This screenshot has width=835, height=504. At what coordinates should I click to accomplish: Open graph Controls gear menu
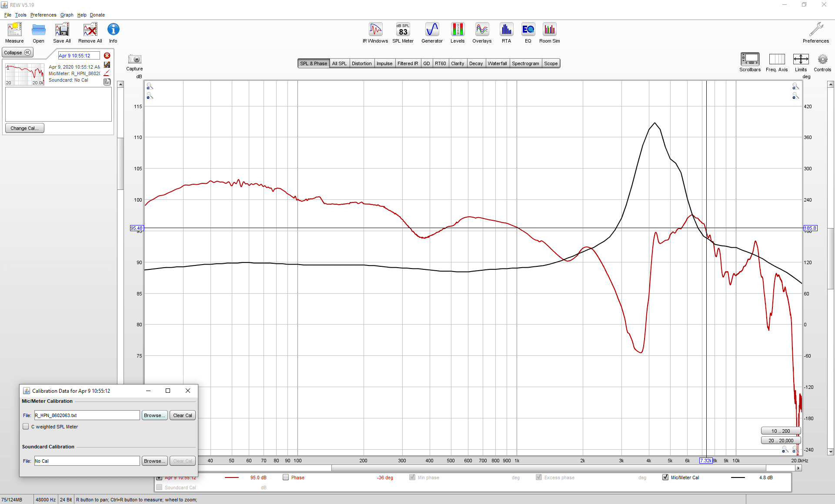click(x=822, y=63)
